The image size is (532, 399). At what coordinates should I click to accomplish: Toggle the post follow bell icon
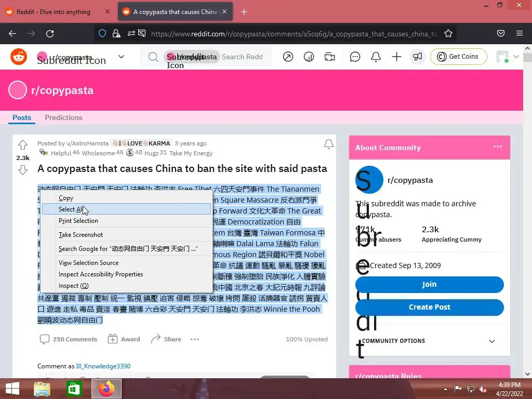click(328, 144)
